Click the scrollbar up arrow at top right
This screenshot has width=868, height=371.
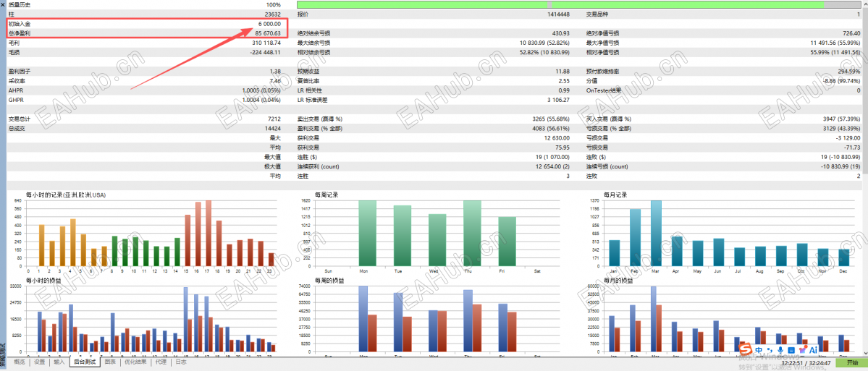pyautogui.click(x=864, y=4)
